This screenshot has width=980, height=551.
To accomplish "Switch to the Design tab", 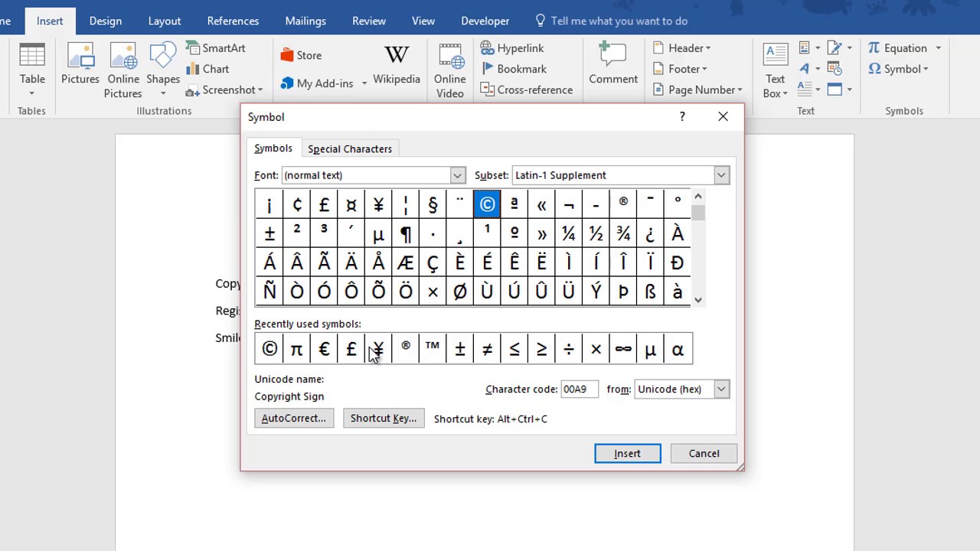I will tap(106, 21).
